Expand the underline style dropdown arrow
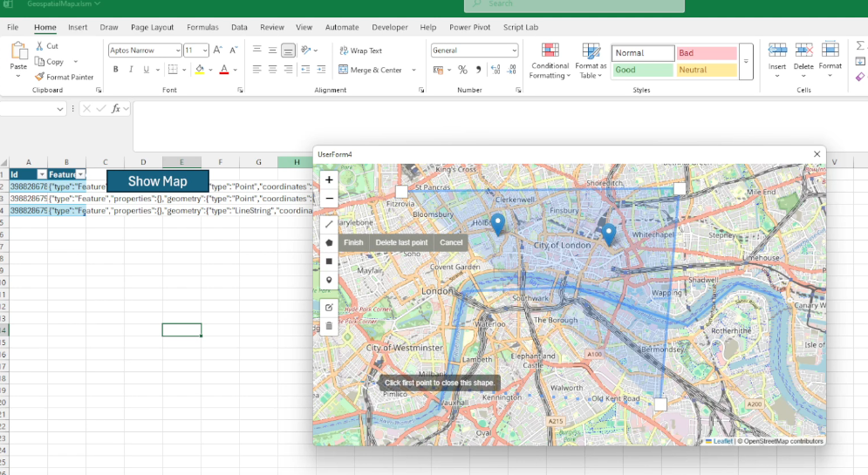 pyautogui.click(x=158, y=70)
